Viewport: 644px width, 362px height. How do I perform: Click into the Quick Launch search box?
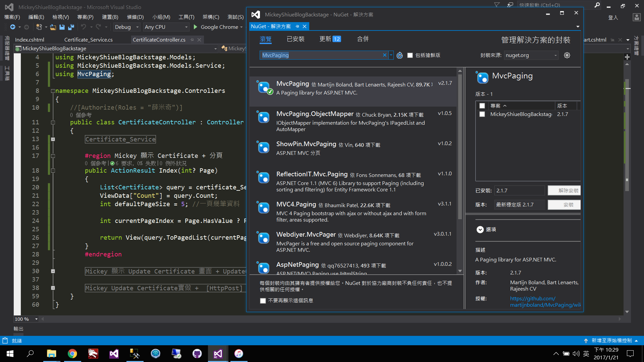click(555, 5)
